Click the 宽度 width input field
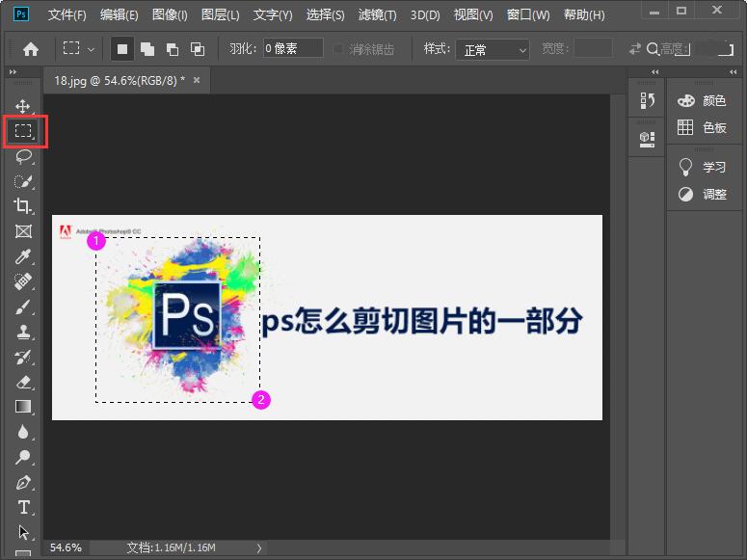 (x=593, y=48)
